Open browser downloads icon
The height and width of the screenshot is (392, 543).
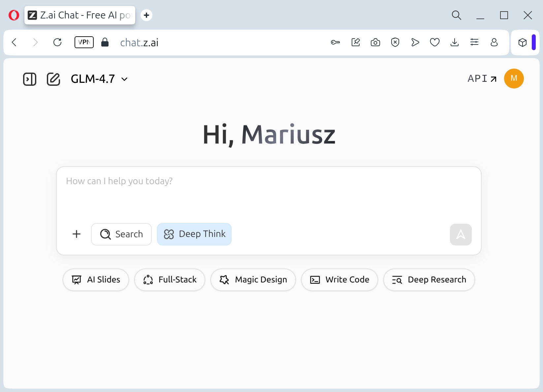(455, 42)
